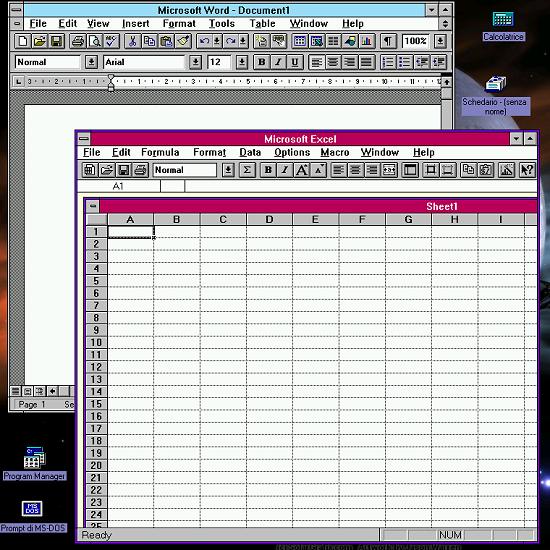Click Bulleted list icon in Word
This screenshot has width=550, height=550.
tap(404, 62)
